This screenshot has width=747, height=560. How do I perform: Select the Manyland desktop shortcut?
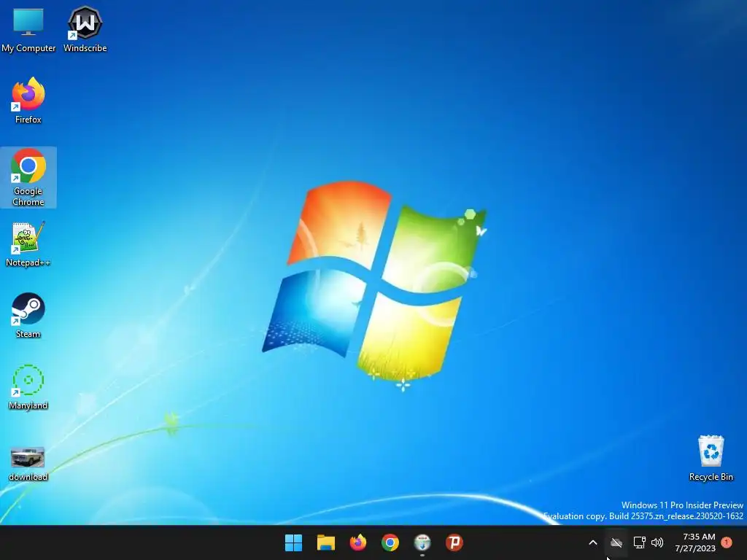[28, 387]
